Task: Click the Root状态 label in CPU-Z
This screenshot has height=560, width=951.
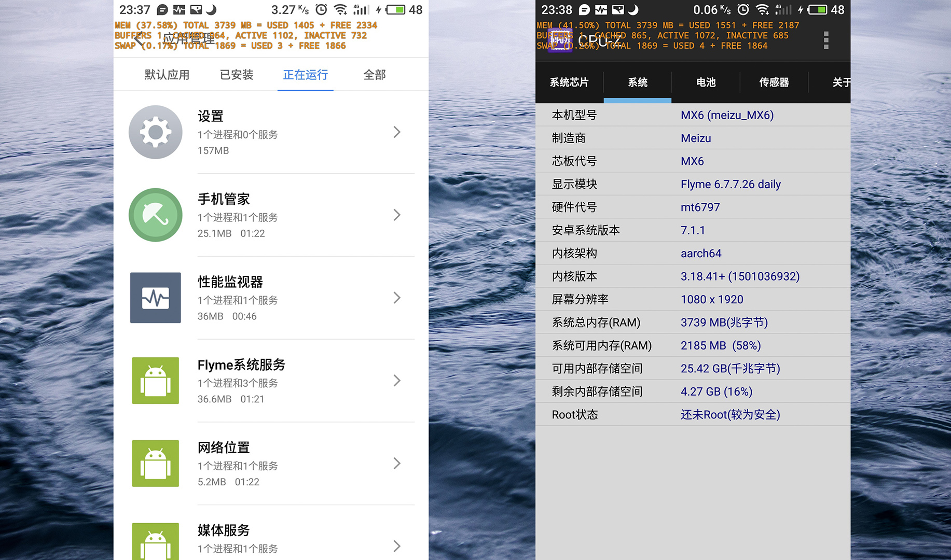Action: pyautogui.click(x=575, y=415)
